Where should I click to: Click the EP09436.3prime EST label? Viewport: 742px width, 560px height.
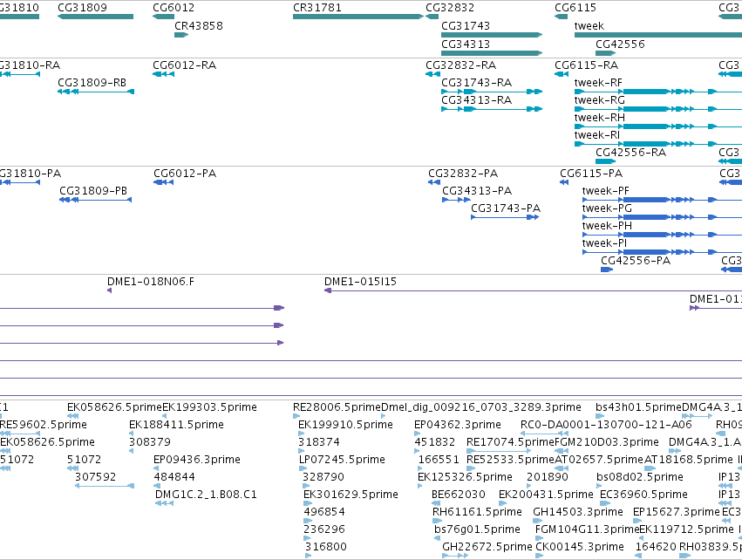click(196, 460)
